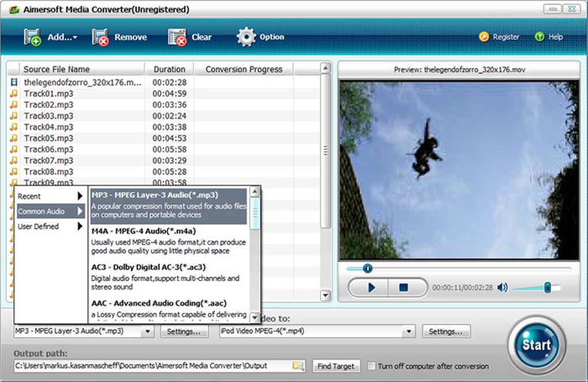Click the music note icon for Track04.mp3
The width and height of the screenshot is (588, 382).
14,127
